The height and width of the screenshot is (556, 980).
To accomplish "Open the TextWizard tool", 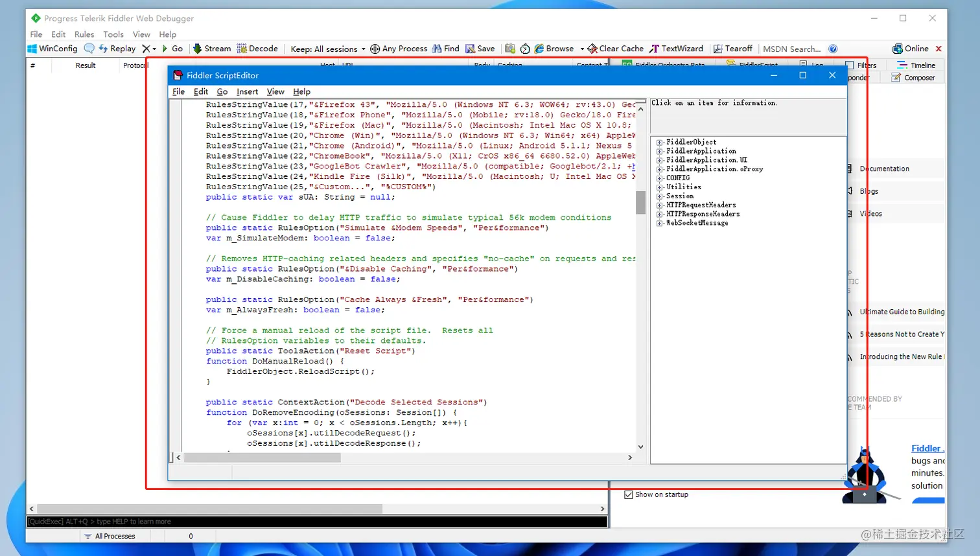I will [x=676, y=49].
